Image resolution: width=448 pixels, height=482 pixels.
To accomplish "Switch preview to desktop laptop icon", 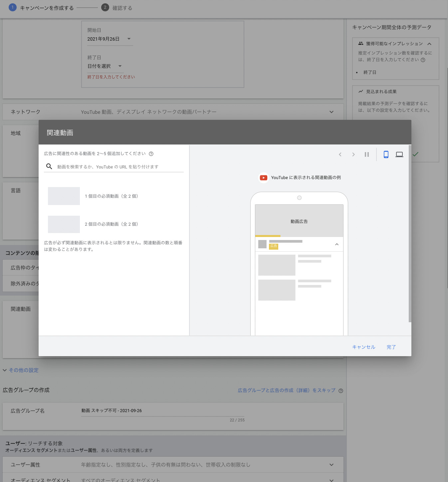I will tap(399, 154).
